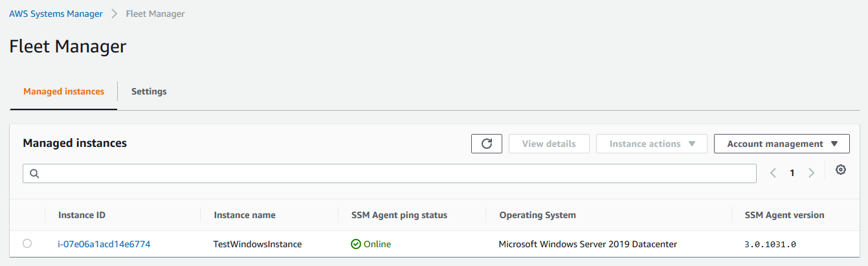This screenshot has height=266, width=868.
Task: Click the Fleet Manager page title
Action: pyautogui.click(x=67, y=46)
